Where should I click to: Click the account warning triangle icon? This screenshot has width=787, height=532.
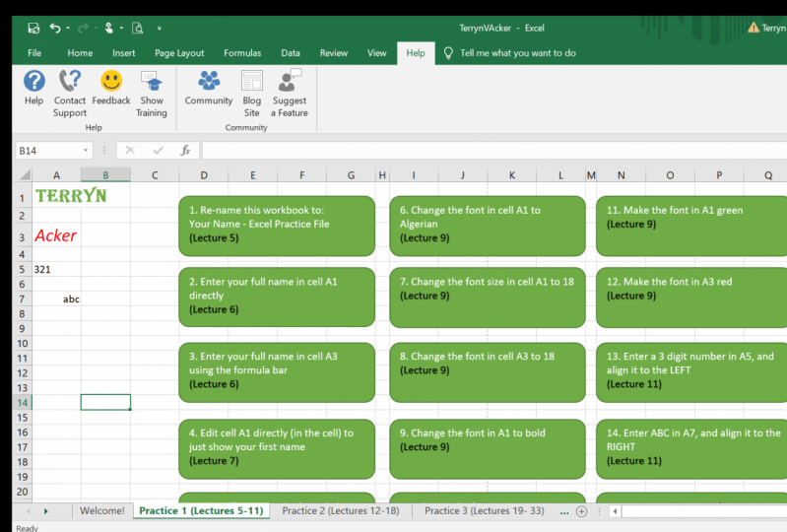[x=754, y=28]
